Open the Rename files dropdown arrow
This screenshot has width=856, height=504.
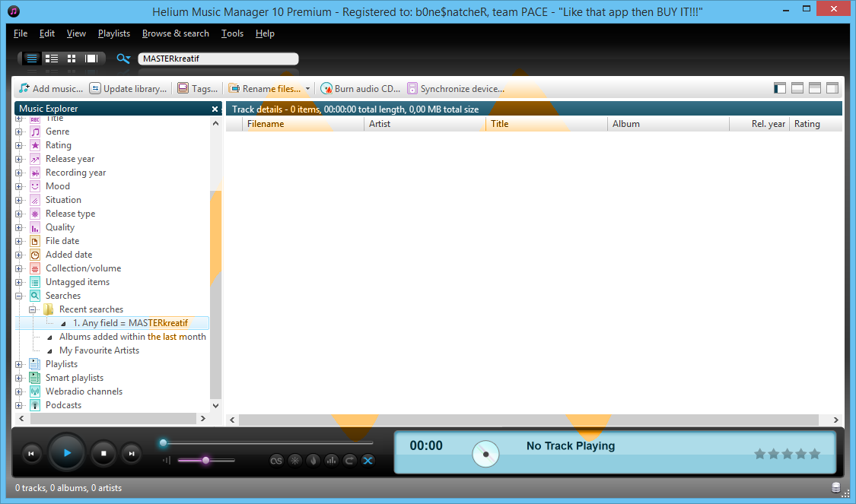click(307, 88)
